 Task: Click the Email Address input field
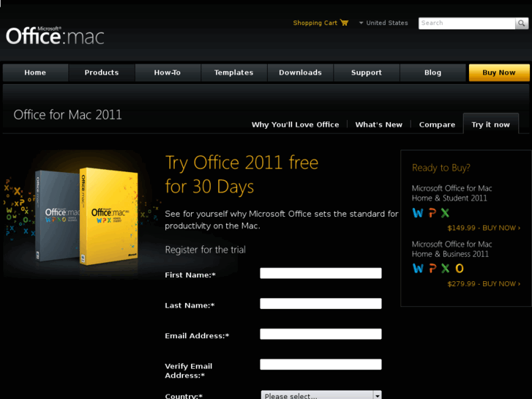(x=321, y=334)
